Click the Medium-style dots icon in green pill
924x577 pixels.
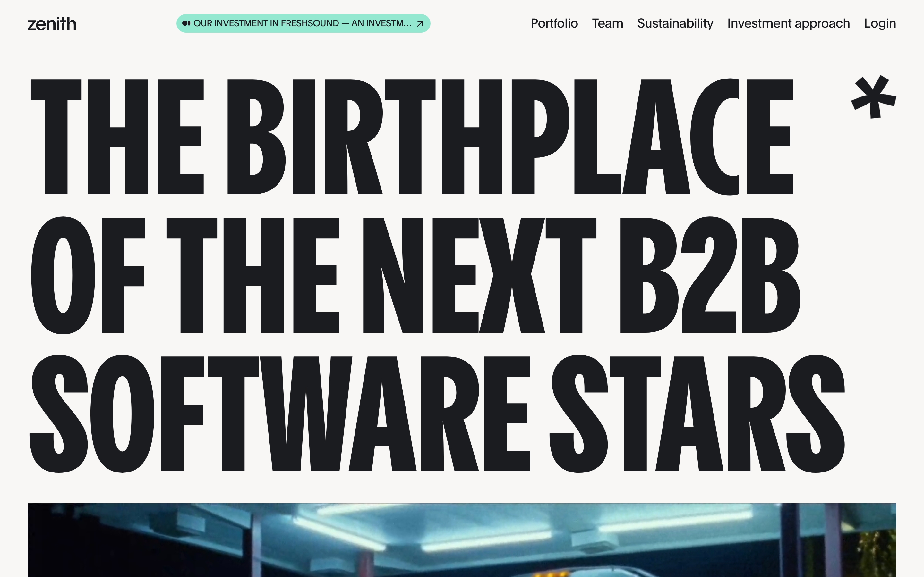click(187, 23)
